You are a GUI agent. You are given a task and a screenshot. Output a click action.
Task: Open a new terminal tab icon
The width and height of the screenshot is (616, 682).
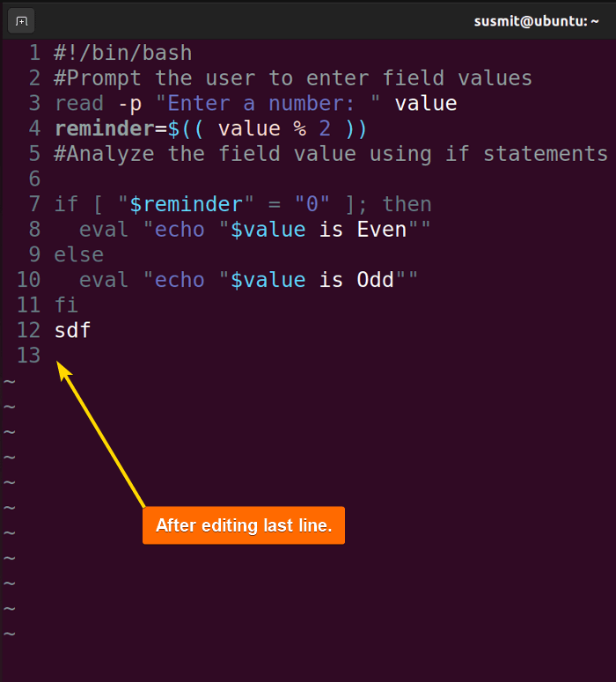[x=21, y=21]
